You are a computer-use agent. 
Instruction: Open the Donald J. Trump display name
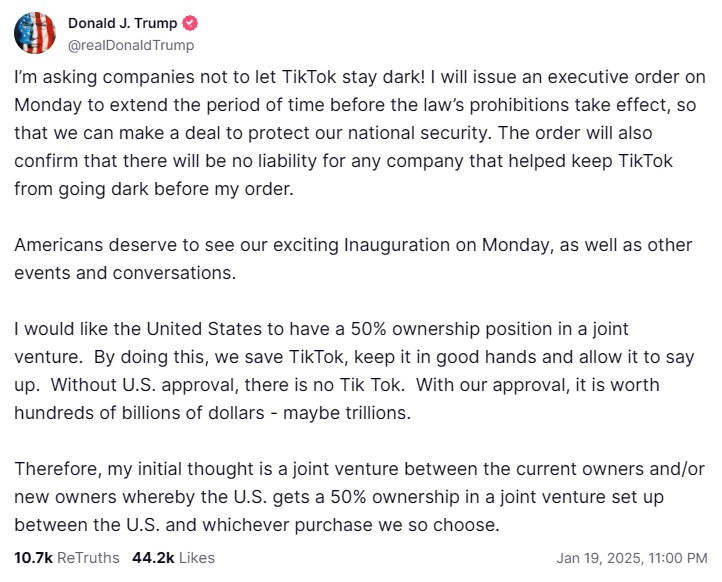(122, 23)
